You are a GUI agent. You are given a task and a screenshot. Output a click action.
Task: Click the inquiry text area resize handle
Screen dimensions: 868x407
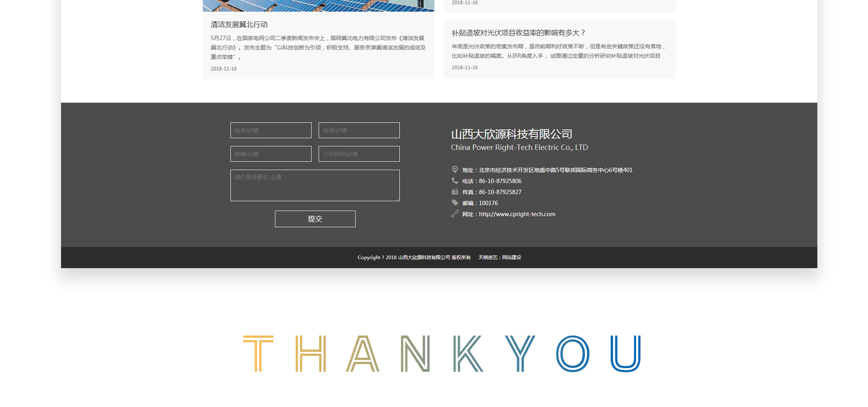click(397, 199)
